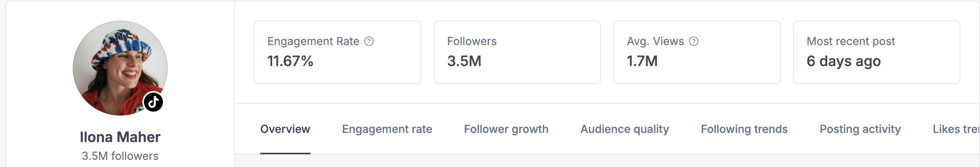Open the partially visible Likes trends tab
The image size is (980, 167).
(955, 129)
